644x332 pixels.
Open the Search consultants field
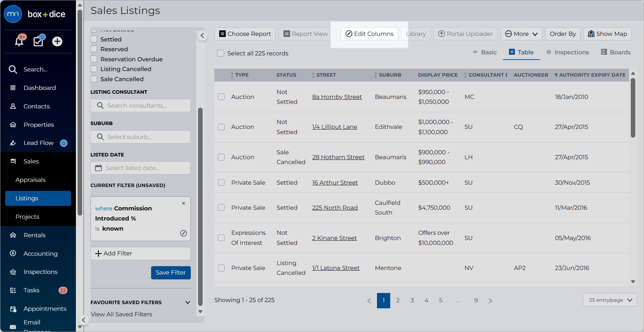[141, 106]
